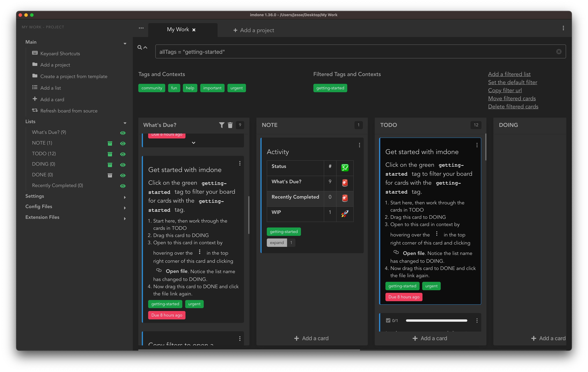This screenshot has width=588, height=372.
Task: Click plus icon beside Add a card in sidebar
Action: [35, 99]
